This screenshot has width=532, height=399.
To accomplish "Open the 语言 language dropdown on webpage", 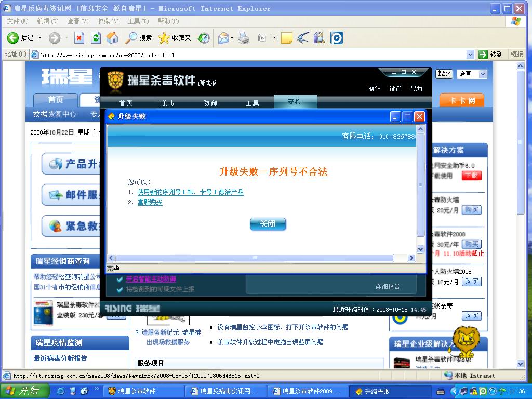I will coord(483,74).
